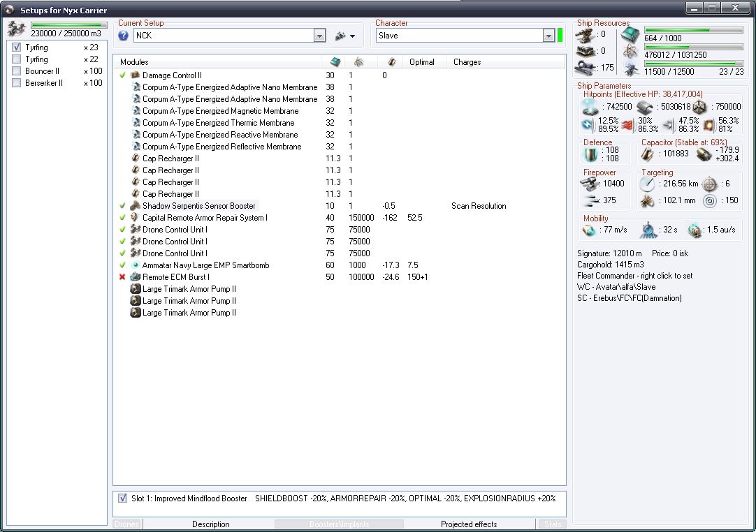Click the Modules column header
Screen dimensions: 756x532
(x=134, y=61)
